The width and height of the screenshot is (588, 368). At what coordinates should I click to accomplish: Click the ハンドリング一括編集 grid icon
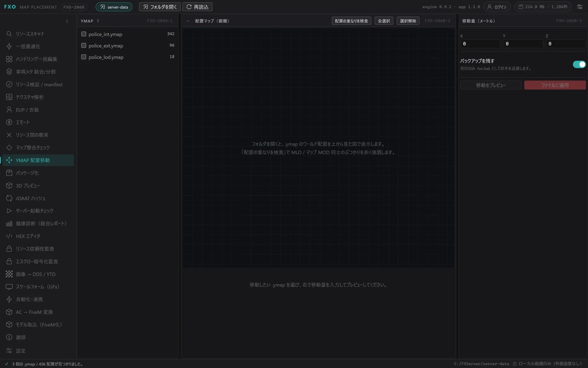pos(9,59)
